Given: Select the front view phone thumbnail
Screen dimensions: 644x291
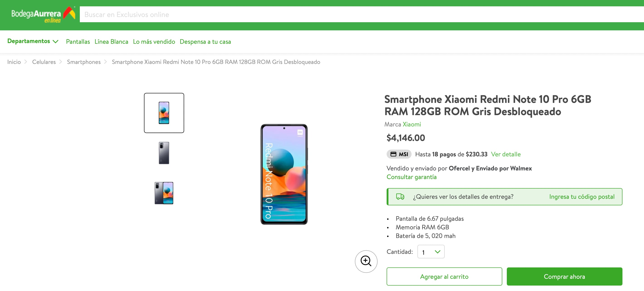Looking at the screenshot, I should click(164, 113).
